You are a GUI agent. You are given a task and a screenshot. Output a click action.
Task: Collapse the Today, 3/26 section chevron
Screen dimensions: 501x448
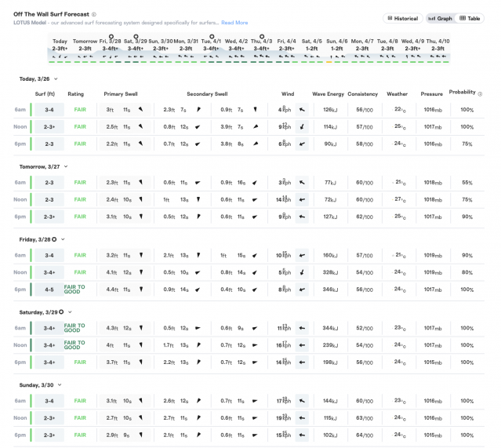tap(56, 78)
